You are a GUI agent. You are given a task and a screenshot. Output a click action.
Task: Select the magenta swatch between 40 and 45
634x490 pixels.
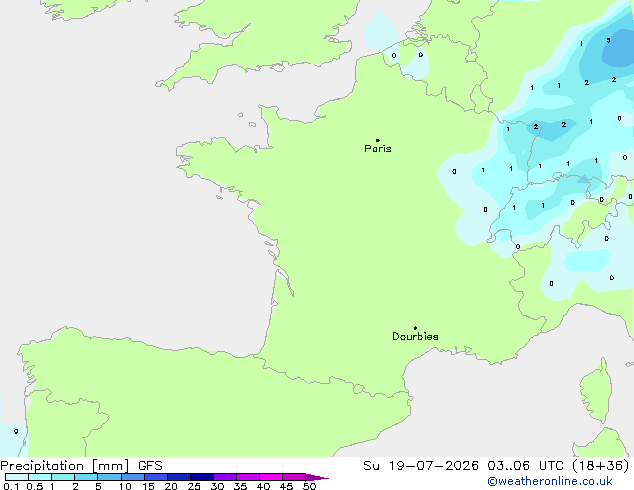pos(271,477)
